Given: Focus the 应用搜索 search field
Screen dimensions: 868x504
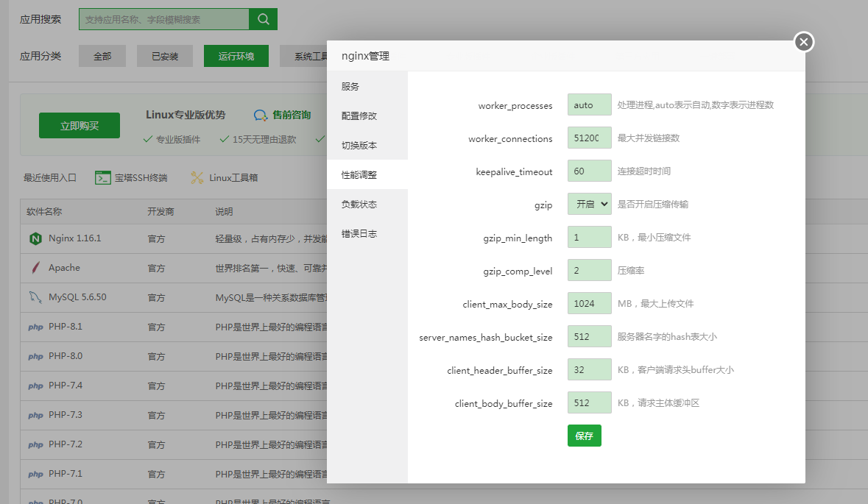Looking at the screenshot, I should (164, 19).
